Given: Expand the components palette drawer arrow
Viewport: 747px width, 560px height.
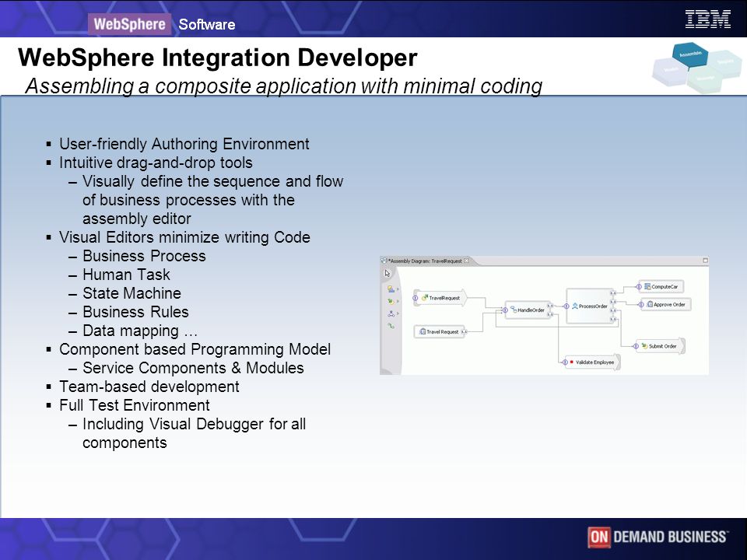Looking at the screenshot, I should tap(398, 289).
